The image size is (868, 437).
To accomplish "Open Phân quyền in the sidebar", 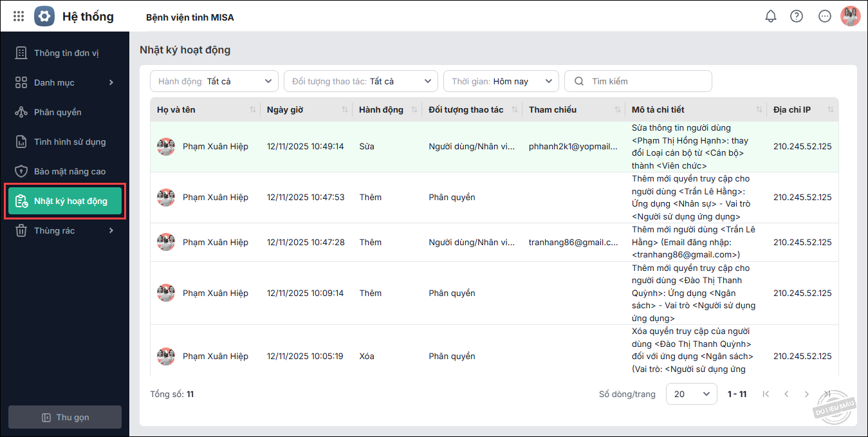I will pyautogui.click(x=58, y=112).
